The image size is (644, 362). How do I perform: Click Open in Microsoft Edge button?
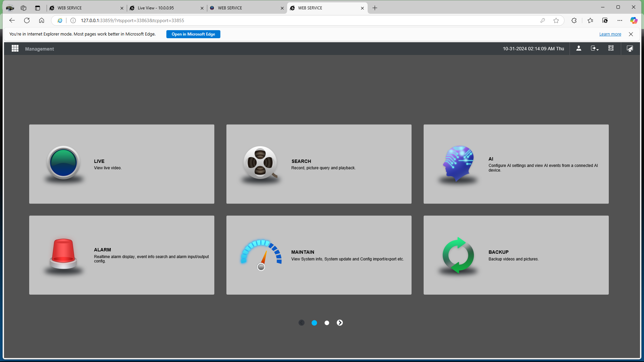(193, 34)
